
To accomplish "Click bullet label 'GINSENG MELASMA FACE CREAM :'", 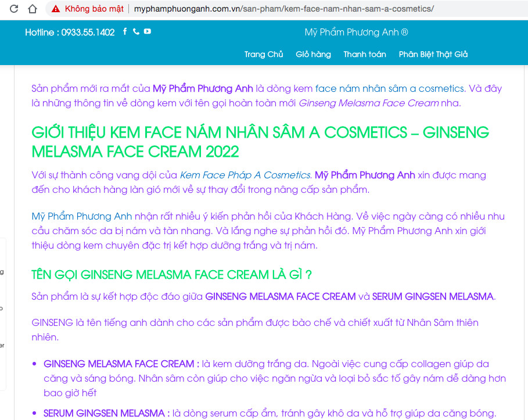I will pyautogui.click(x=121, y=364).
